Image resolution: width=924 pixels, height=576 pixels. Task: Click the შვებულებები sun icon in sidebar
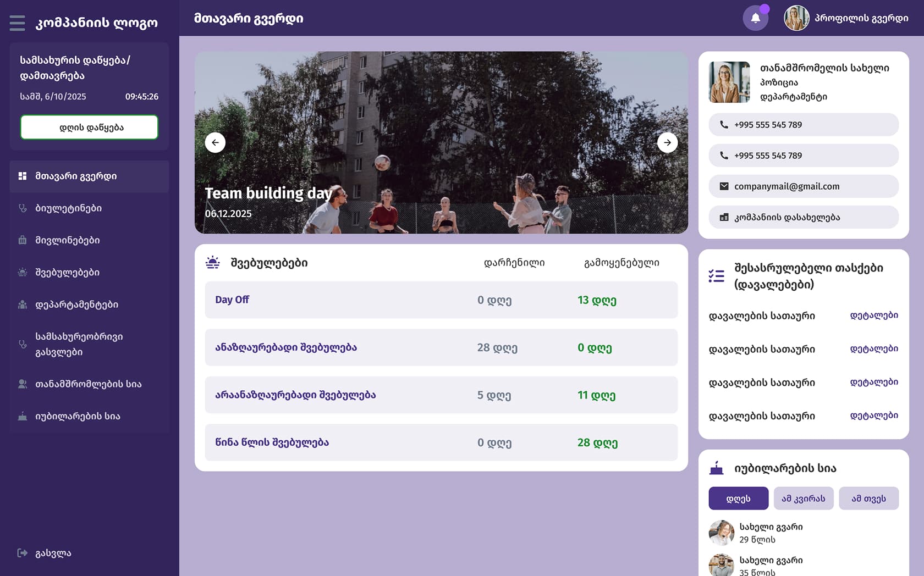click(x=22, y=272)
